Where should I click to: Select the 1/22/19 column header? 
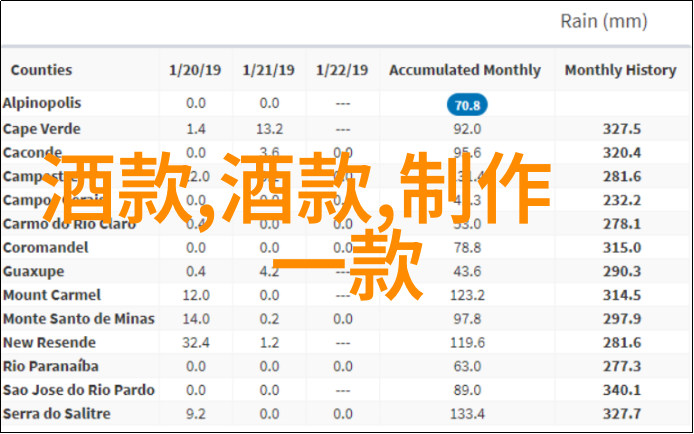point(342,70)
